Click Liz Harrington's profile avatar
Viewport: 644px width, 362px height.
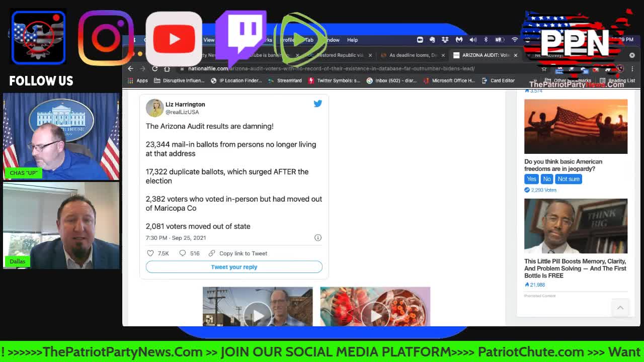(x=154, y=108)
